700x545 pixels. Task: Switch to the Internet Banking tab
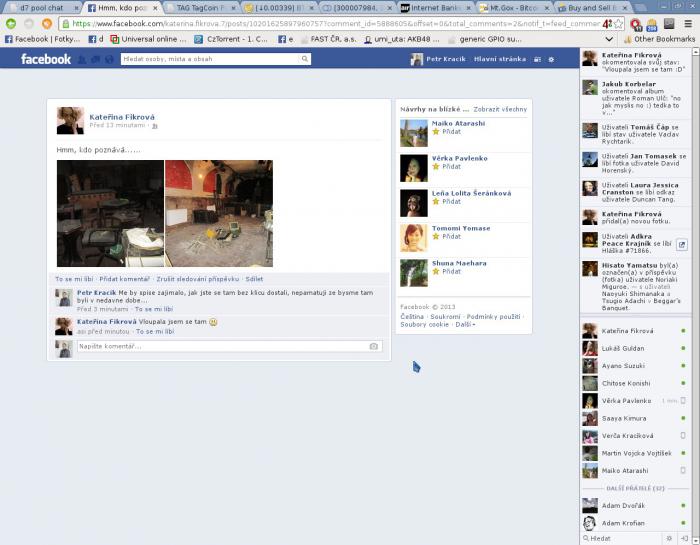[x=436, y=8]
